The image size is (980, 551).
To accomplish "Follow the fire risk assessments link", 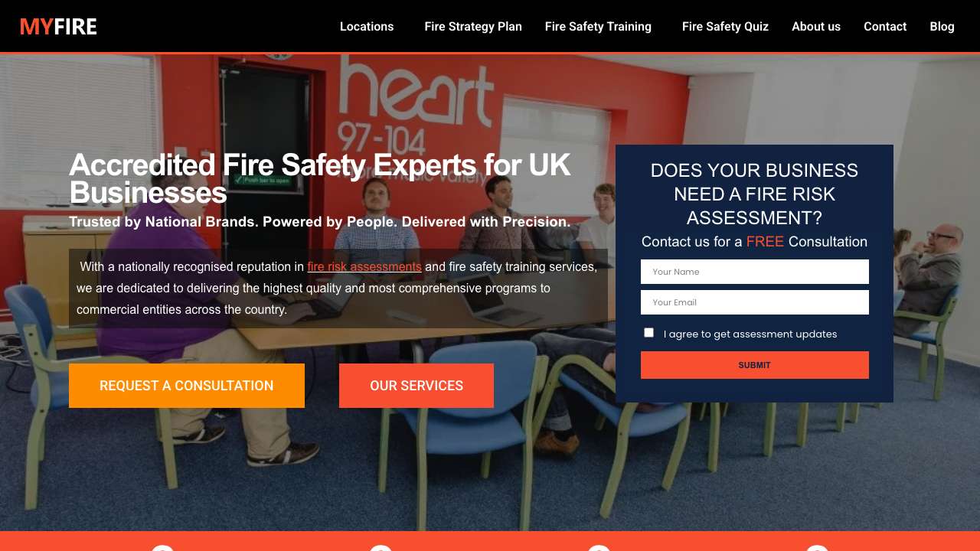I will (364, 267).
